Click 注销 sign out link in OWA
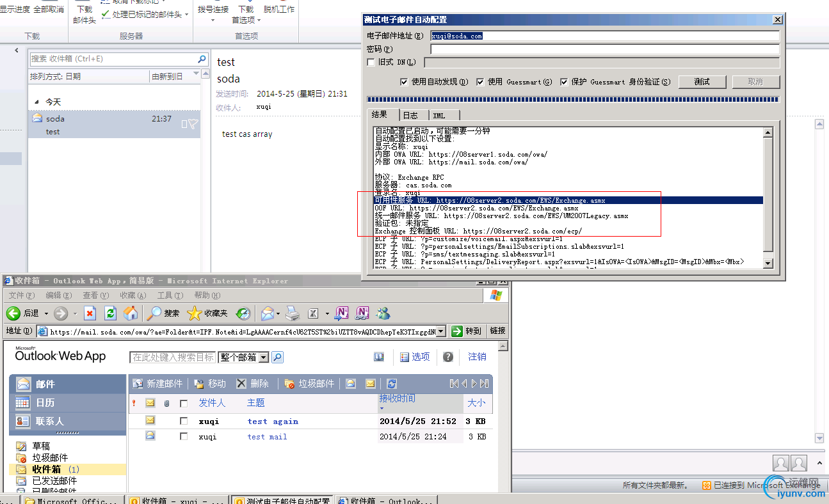829x504 pixels. coord(477,357)
